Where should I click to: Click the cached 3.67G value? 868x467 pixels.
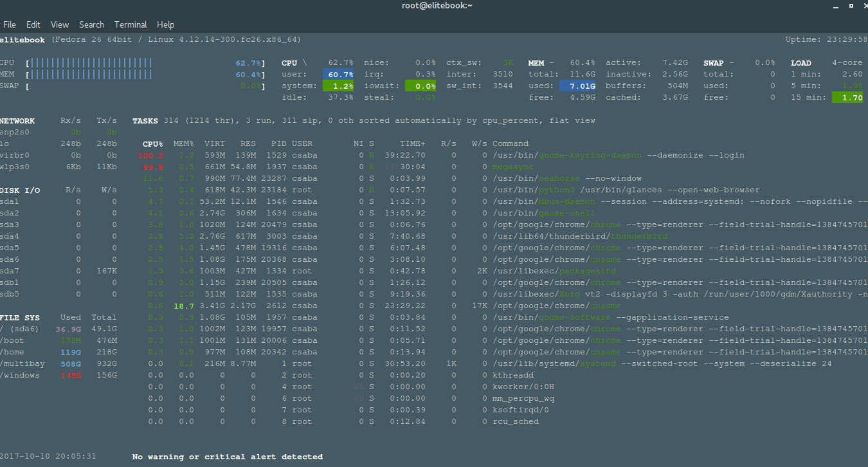[675, 98]
